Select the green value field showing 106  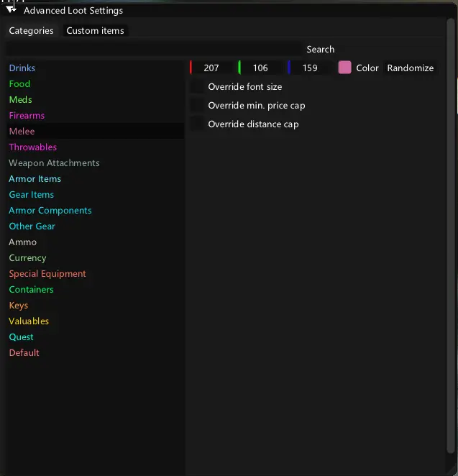coord(260,68)
